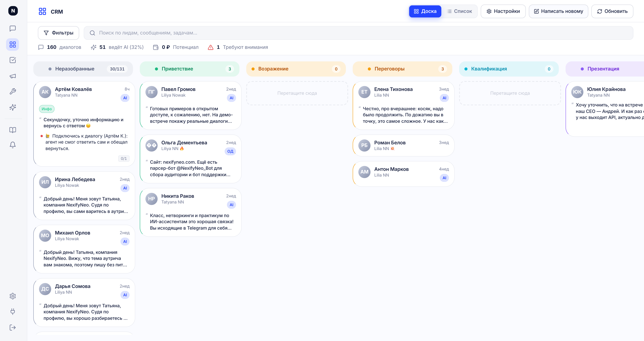Click Требуют внимания stat

[x=238, y=47]
